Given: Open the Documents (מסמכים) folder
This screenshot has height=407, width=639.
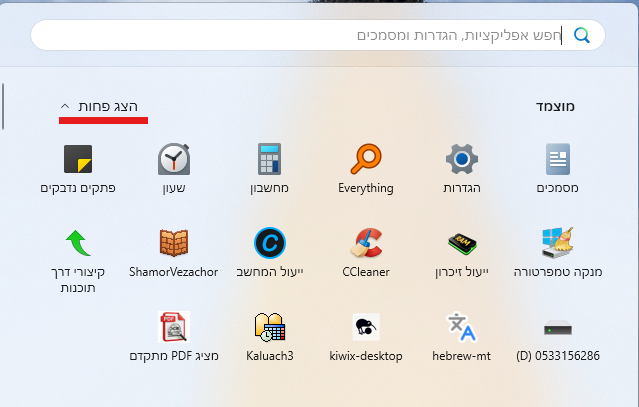Looking at the screenshot, I should (558, 160).
